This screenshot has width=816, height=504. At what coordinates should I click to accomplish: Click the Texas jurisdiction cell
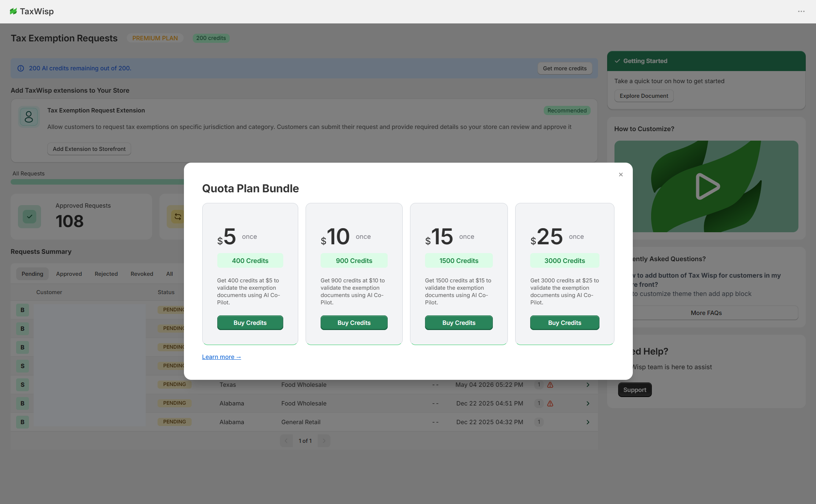click(228, 385)
